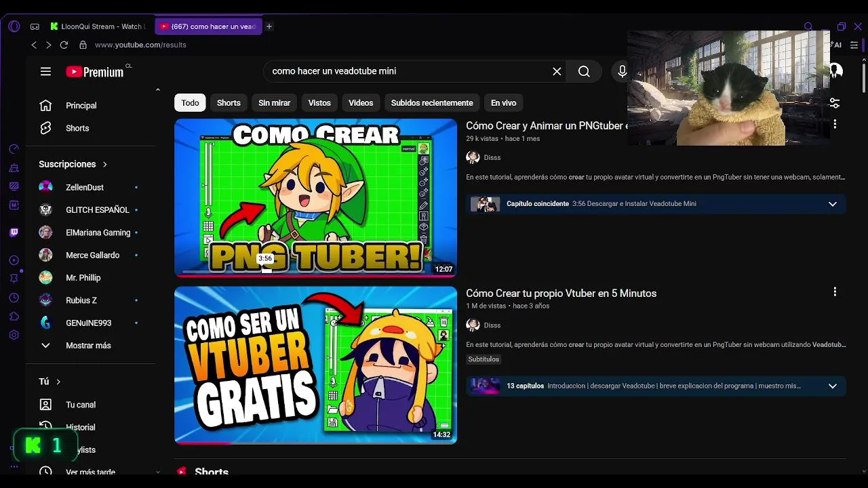Open Opera sidebar history clock
This screenshot has height=488, width=868.
[x=14, y=298]
